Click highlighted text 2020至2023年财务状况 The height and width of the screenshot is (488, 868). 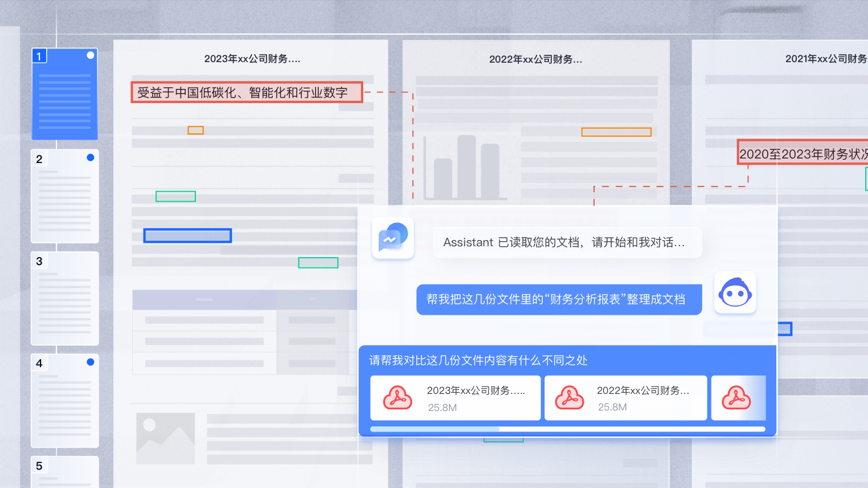pyautogui.click(x=803, y=153)
